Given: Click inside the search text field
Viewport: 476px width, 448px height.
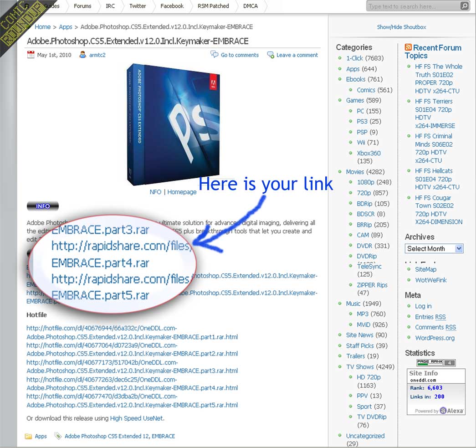Looking at the screenshot, I should (x=414, y=6).
